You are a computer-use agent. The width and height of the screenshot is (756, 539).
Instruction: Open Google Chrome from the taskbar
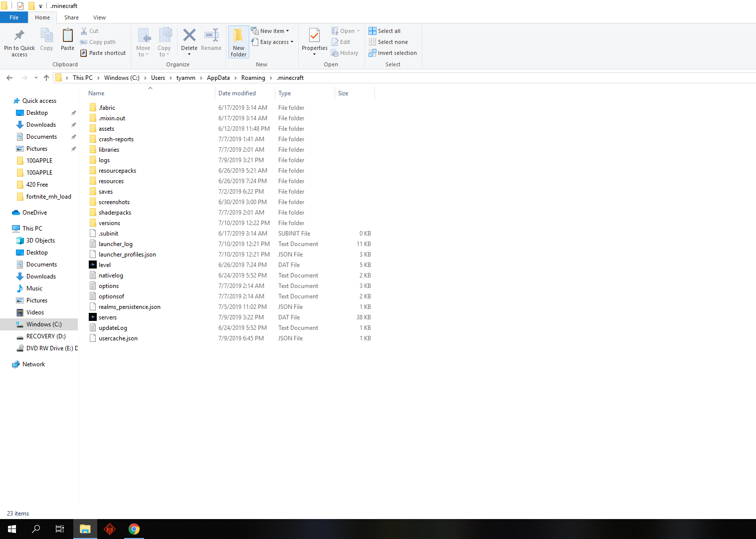click(x=134, y=529)
